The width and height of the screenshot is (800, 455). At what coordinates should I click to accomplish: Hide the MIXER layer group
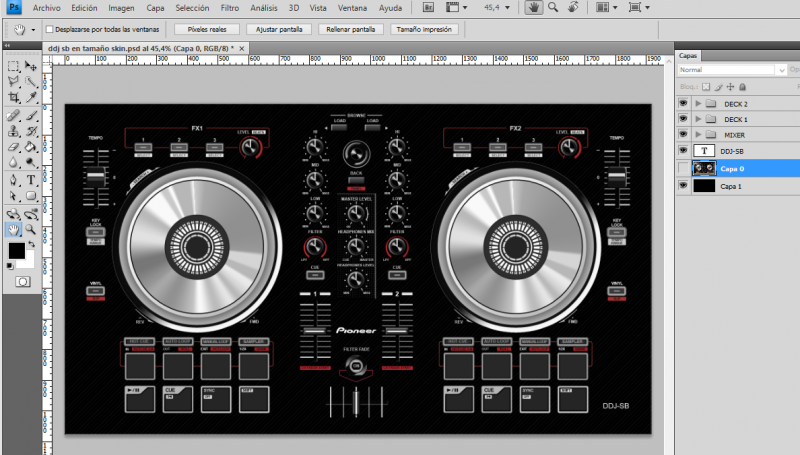(683, 135)
